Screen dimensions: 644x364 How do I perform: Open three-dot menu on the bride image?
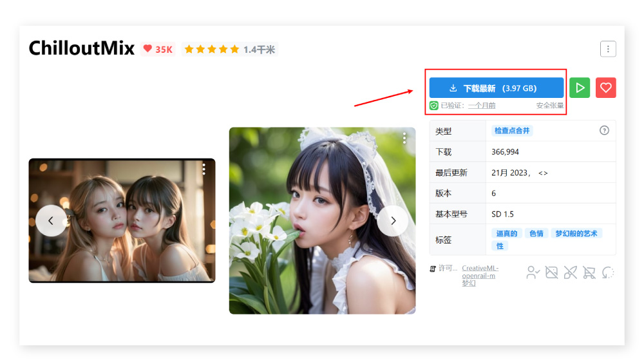[x=404, y=138]
